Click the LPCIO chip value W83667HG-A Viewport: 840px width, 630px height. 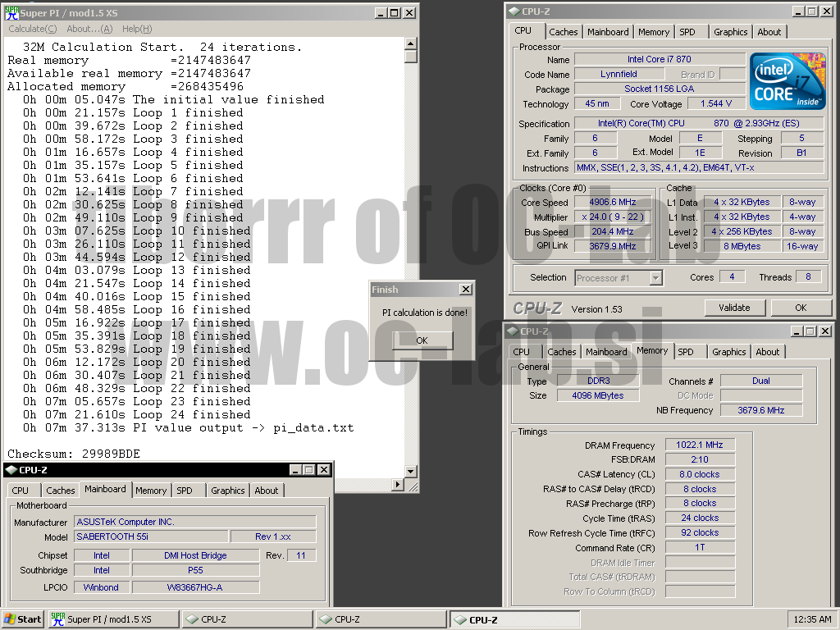tap(195, 587)
